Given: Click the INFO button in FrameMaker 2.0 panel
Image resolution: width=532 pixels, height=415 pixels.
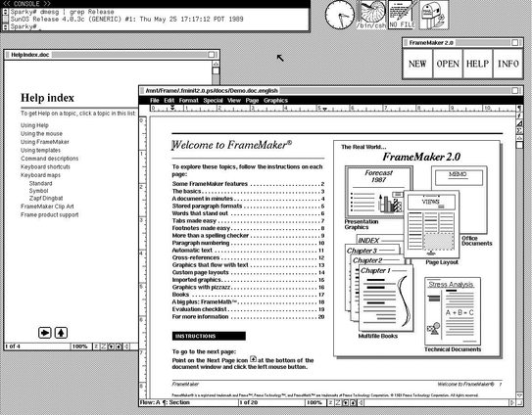Looking at the screenshot, I should 508,64.
